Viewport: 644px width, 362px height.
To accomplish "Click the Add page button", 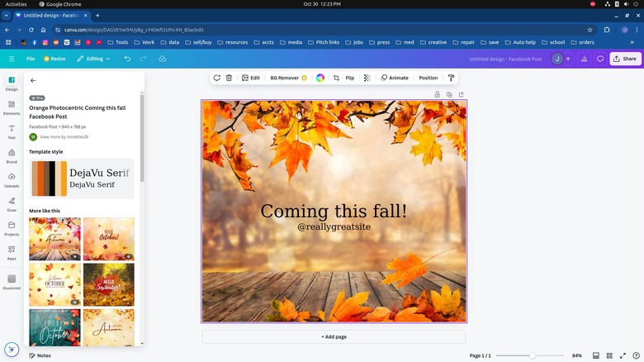I will point(334,337).
